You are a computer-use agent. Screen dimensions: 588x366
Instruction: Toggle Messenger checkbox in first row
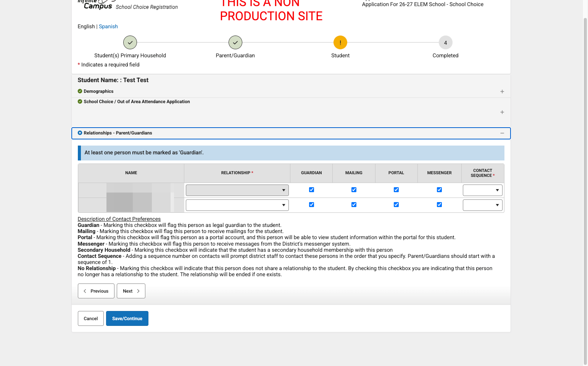point(439,190)
